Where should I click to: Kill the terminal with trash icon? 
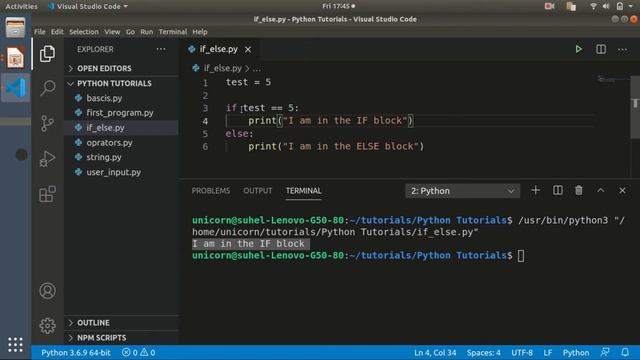(579, 190)
